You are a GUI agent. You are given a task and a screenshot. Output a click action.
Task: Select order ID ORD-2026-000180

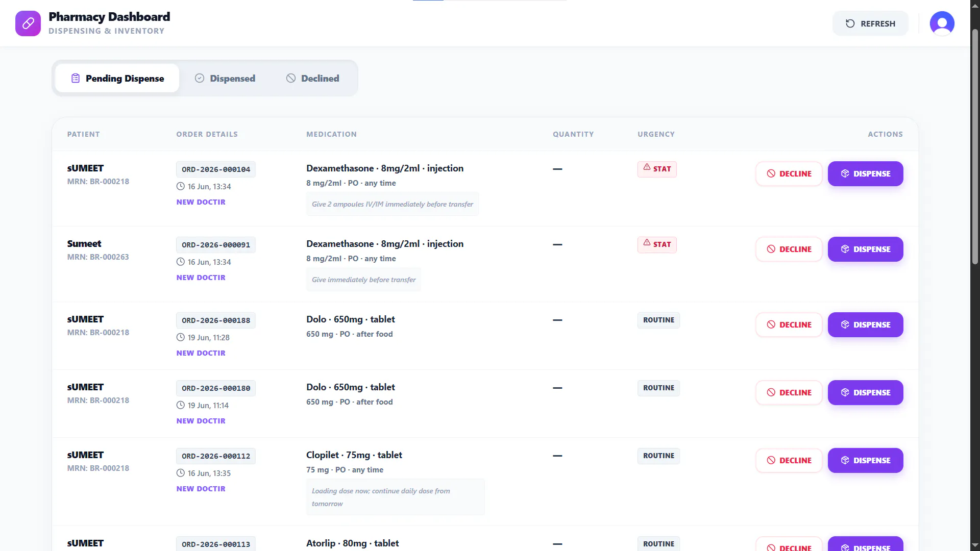[x=216, y=388]
